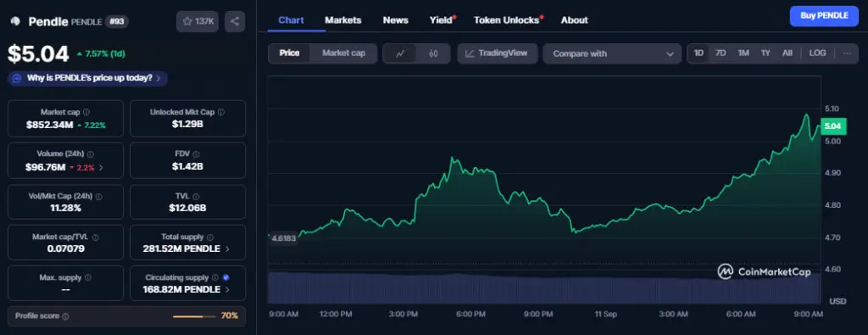The image size is (868, 335).
Task: Click the TVL info icon
Action: tap(196, 196)
